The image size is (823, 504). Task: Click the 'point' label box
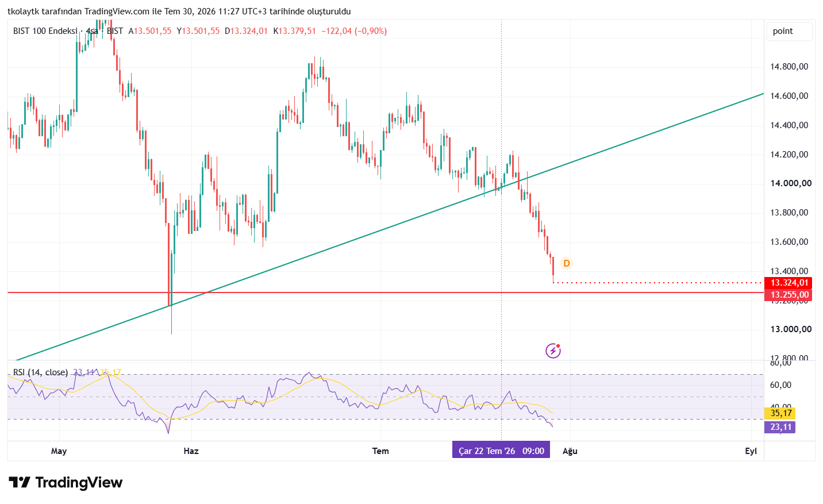tap(790, 31)
